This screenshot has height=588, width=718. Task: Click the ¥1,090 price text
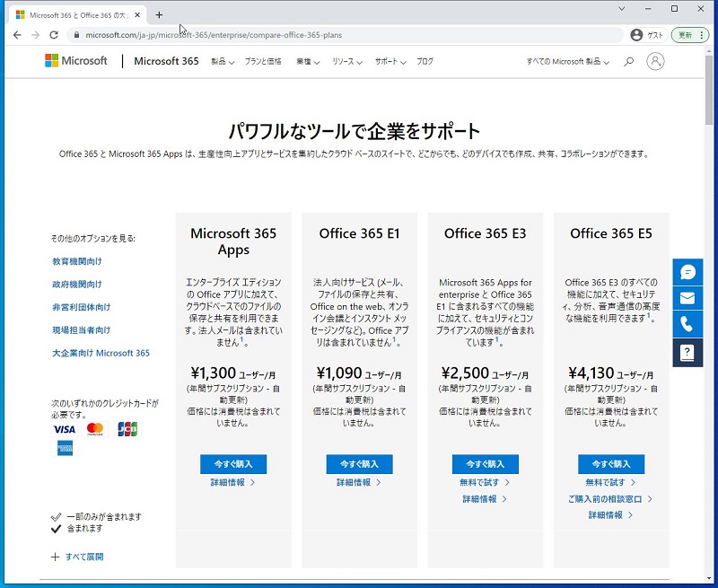pyautogui.click(x=339, y=373)
